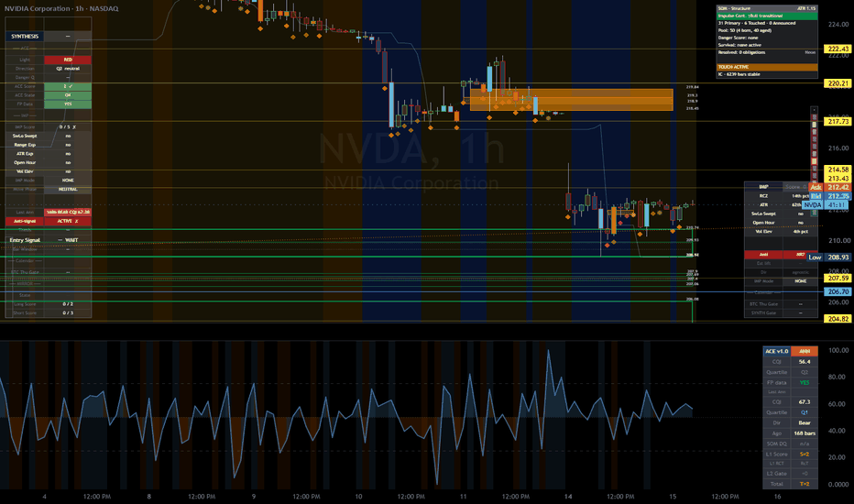
Task: Click the green ACE Score cell
Action: point(68,86)
